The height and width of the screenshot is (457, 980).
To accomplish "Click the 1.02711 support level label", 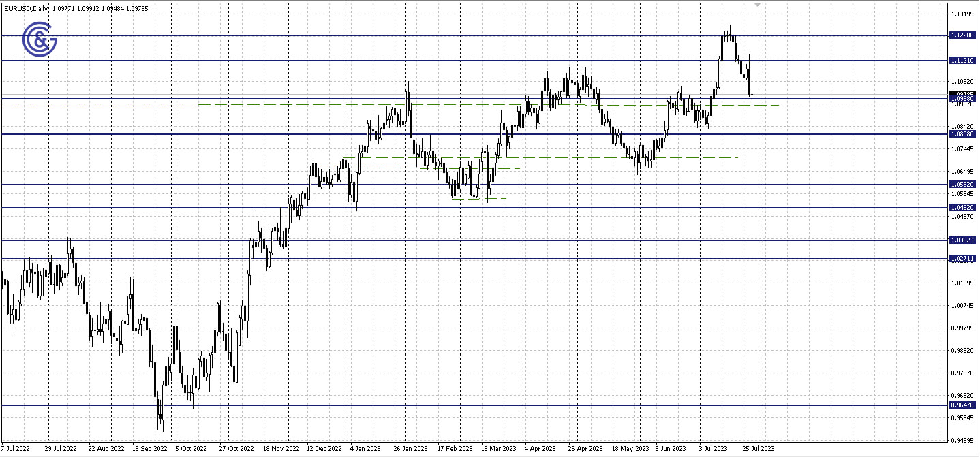I will point(961,259).
